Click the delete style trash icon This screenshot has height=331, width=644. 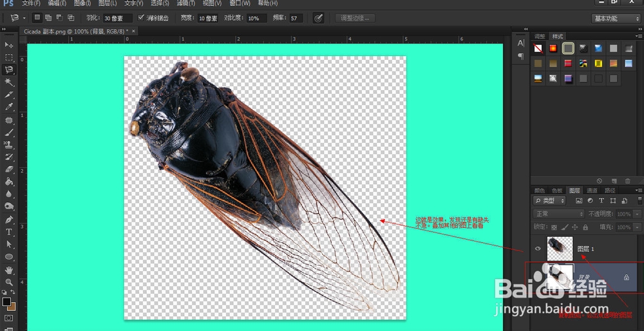pyautogui.click(x=627, y=181)
